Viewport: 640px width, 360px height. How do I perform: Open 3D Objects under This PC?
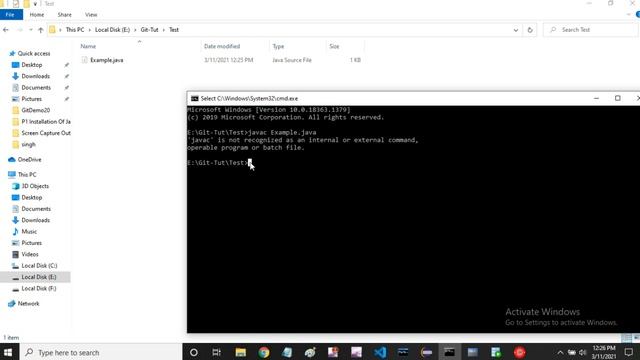click(x=35, y=186)
